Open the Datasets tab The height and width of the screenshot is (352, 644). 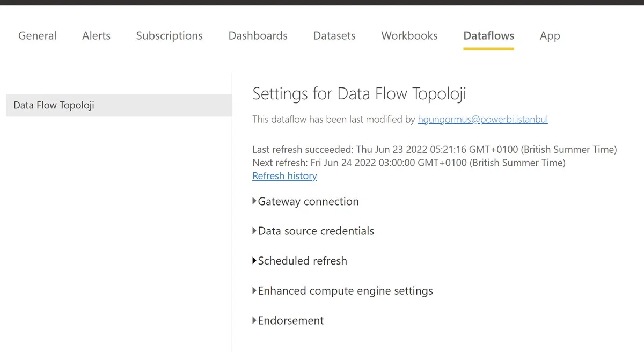(x=334, y=36)
